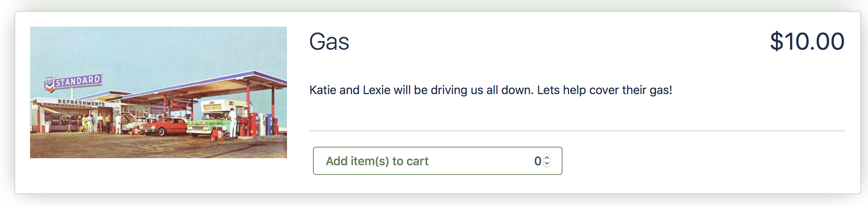Click the quantity number 0 field
The image size is (868, 206).
538,161
